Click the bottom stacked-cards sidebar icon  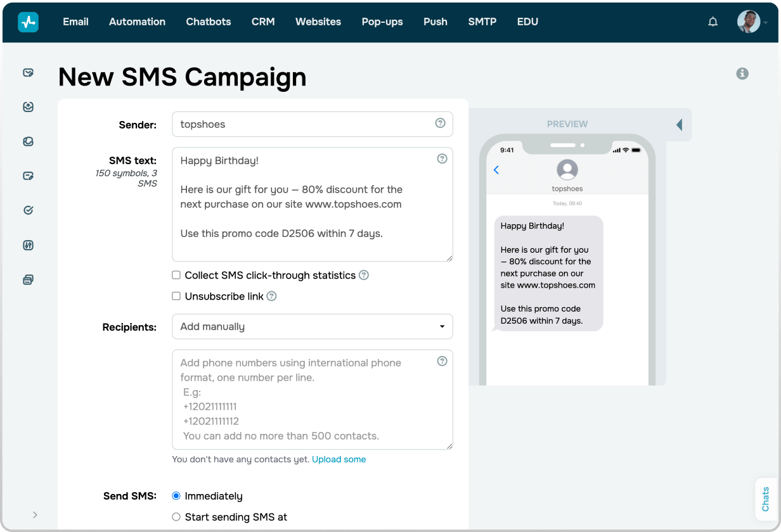click(28, 279)
